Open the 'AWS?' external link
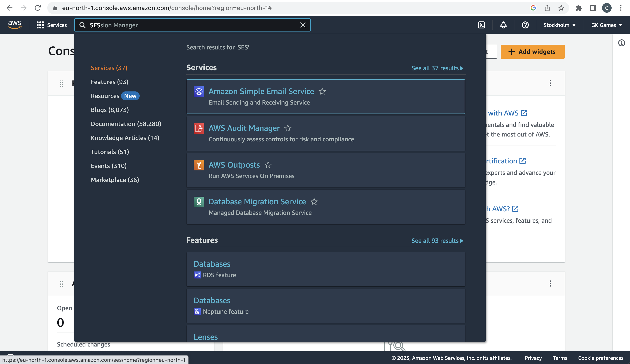630x364 pixels. tap(502, 209)
